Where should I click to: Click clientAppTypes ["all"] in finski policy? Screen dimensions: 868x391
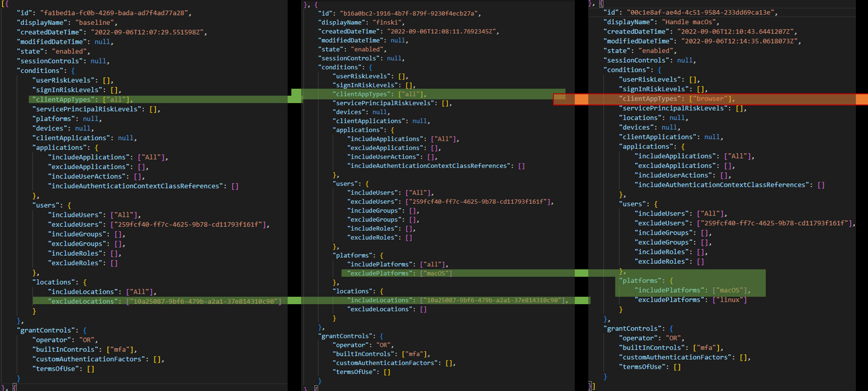380,94
